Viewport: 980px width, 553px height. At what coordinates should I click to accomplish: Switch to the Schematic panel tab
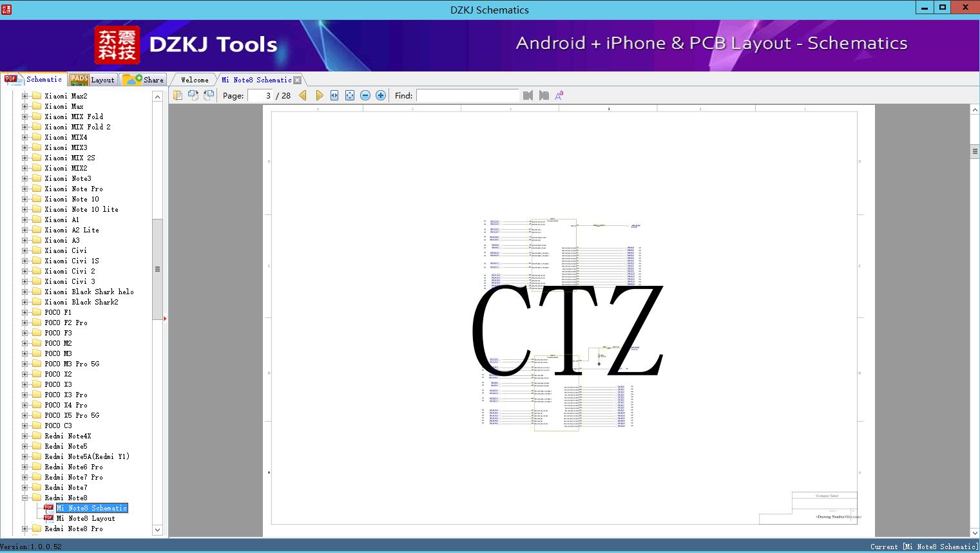(34, 79)
